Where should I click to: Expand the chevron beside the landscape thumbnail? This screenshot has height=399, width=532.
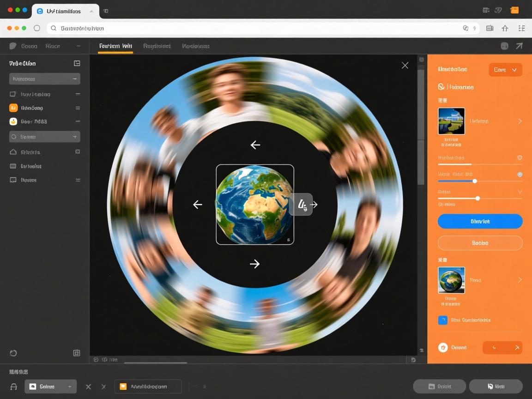[x=520, y=121]
